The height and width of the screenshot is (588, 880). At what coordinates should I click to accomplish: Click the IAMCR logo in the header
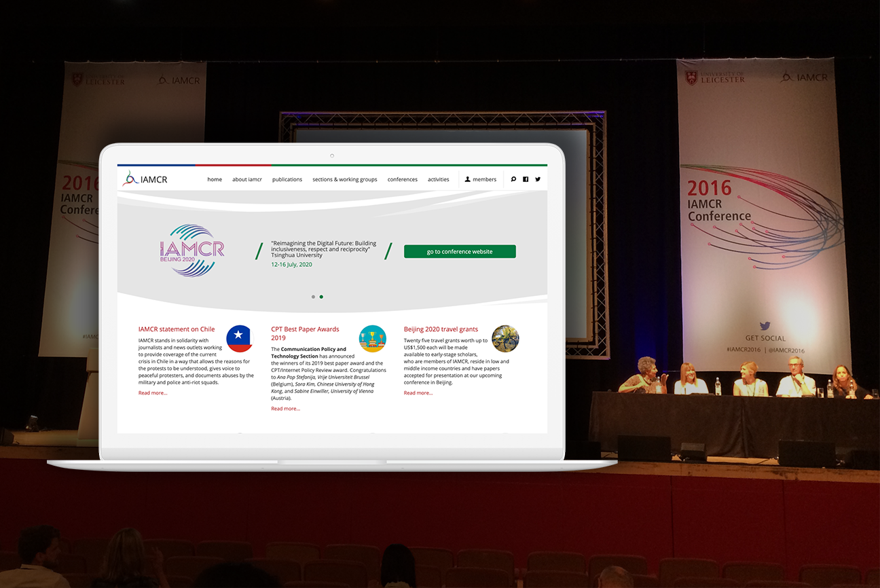click(145, 179)
